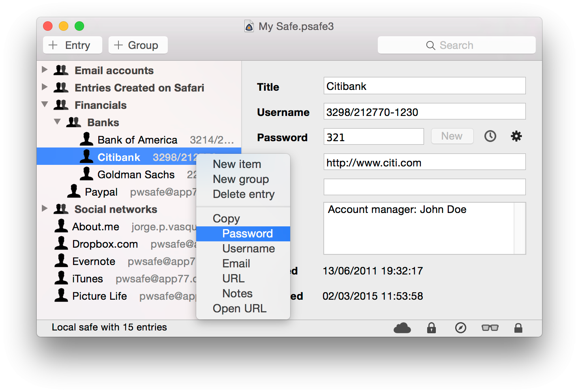Click the Evernote entry person icon
Screen dimensions: 576x392
click(61, 260)
